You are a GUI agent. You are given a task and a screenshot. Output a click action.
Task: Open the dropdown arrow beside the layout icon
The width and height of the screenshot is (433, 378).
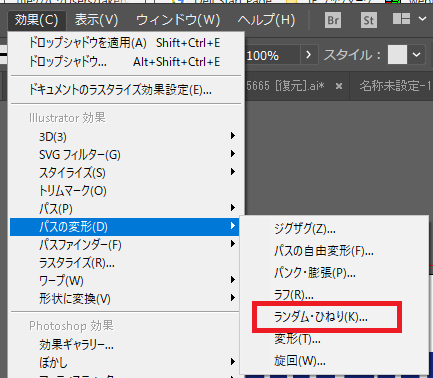(x=422, y=19)
